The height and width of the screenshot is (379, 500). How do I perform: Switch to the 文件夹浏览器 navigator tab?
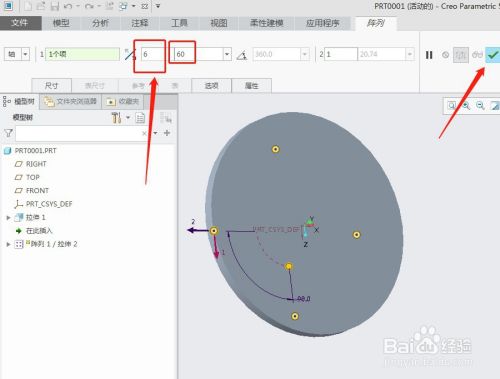pyautogui.click(x=71, y=101)
